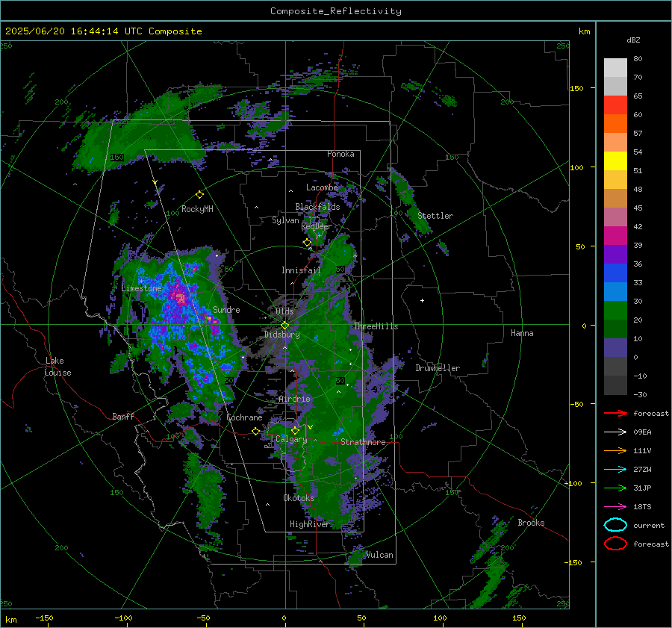Image resolution: width=672 pixels, height=628 pixels.
Task: Click the Banff label
Action: pos(123,416)
